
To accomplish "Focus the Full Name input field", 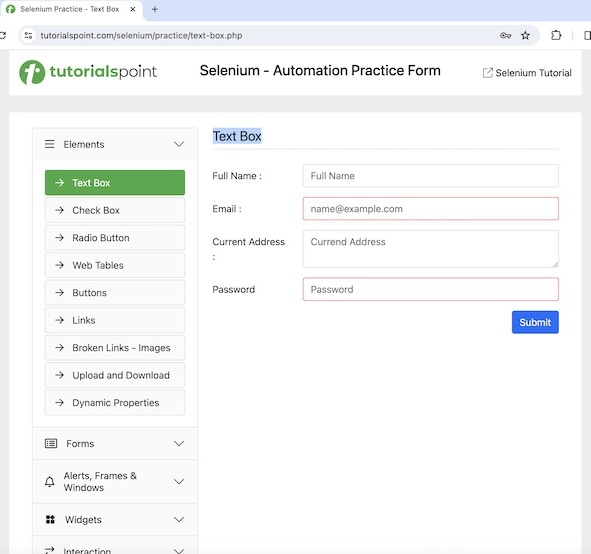I will point(430,176).
